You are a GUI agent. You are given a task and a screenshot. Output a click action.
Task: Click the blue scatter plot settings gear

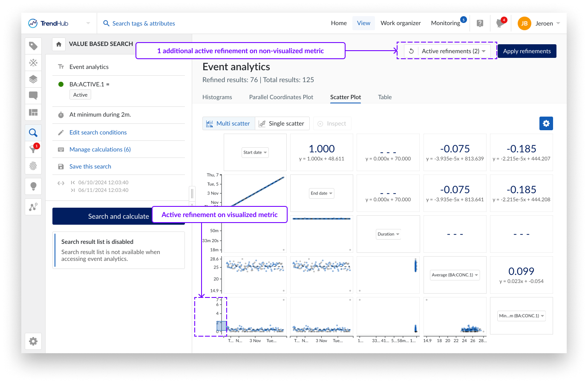pos(546,123)
